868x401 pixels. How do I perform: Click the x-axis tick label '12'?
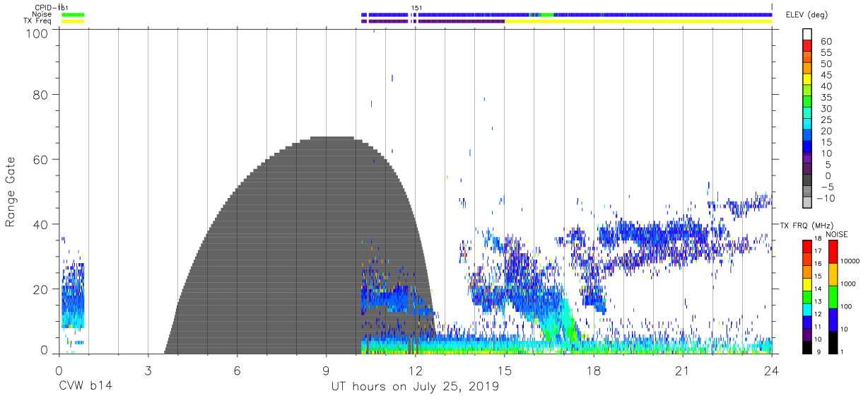click(x=415, y=371)
